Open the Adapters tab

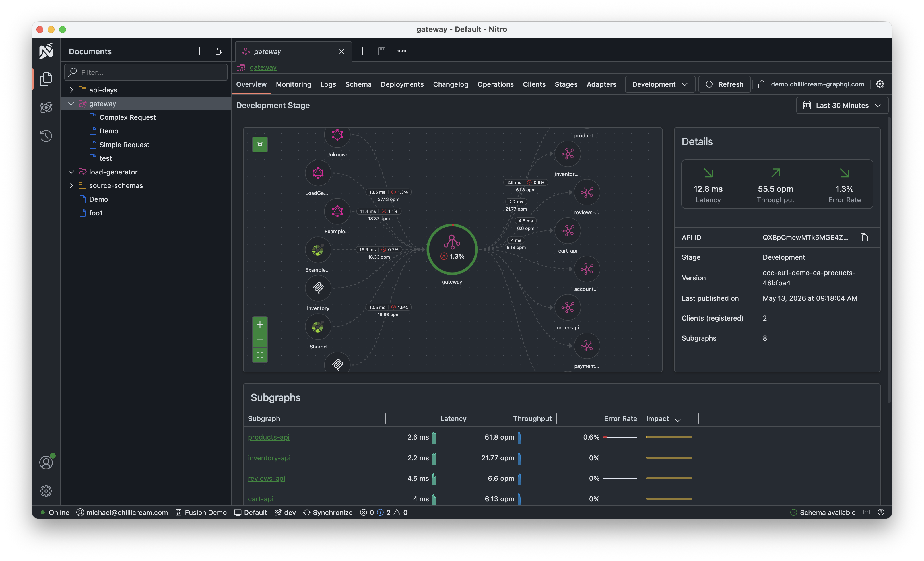[x=601, y=84]
